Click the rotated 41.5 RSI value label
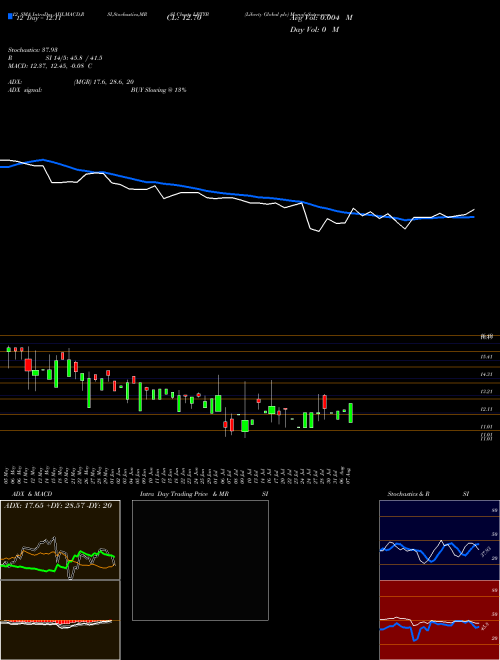This screenshot has width=500, height=660. point(483,626)
